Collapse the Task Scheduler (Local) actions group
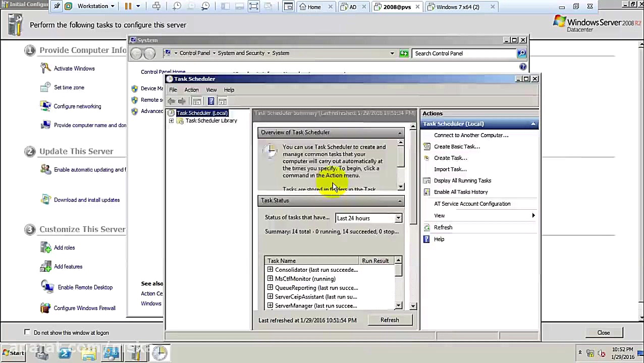Viewport: 644px width, 363px height. tap(533, 124)
